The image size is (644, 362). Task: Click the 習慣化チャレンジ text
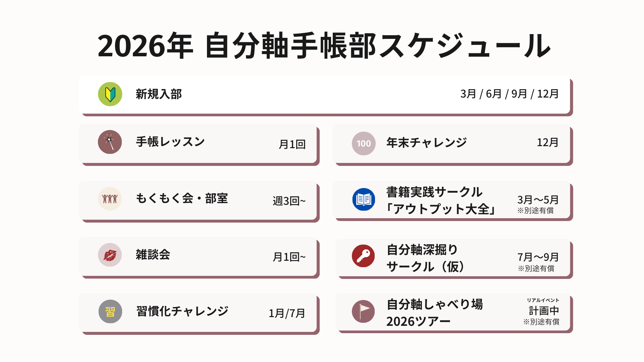182,311
